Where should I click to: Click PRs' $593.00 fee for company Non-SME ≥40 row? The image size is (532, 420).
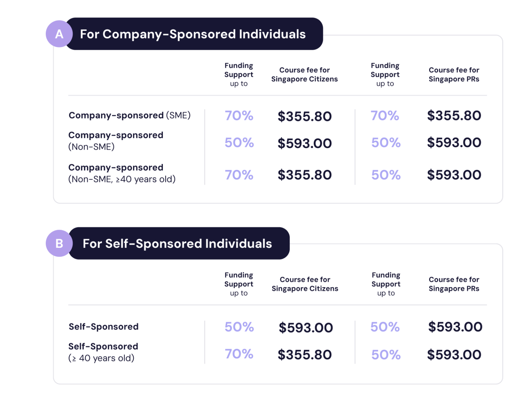click(454, 175)
